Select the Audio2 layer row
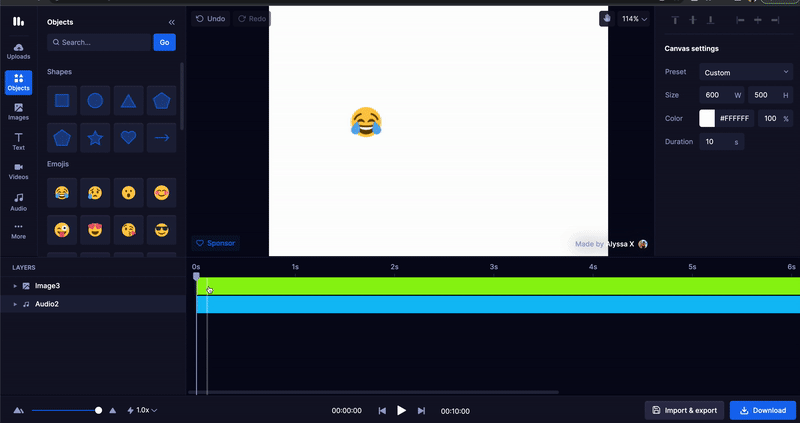 (93, 304)
